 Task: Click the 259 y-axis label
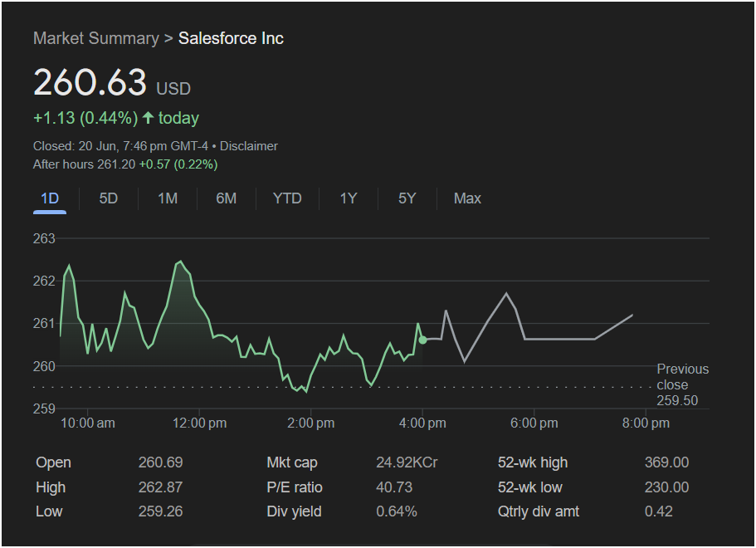point(44,409)
